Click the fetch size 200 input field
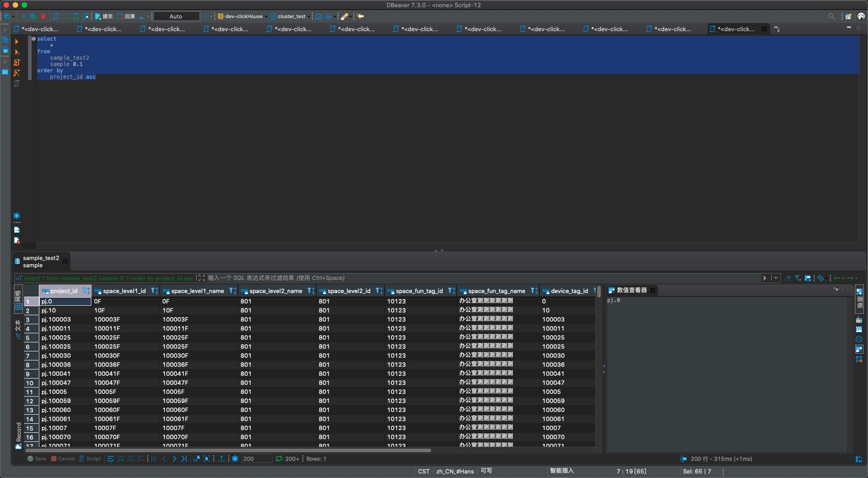This screenshot has width=868, height=478. tap(256, 459)
